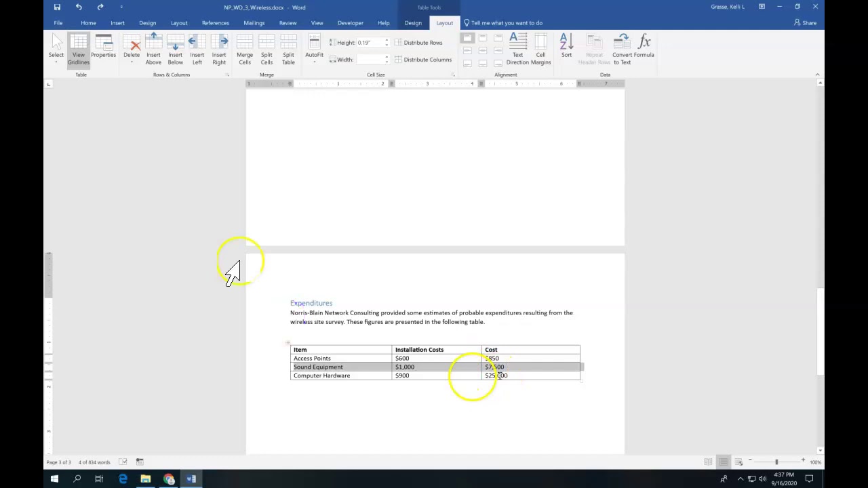This screenshot has height=488, width=868.
Task: Open Text Direction option
Action: pyautogui.click(x=517, y=50)
